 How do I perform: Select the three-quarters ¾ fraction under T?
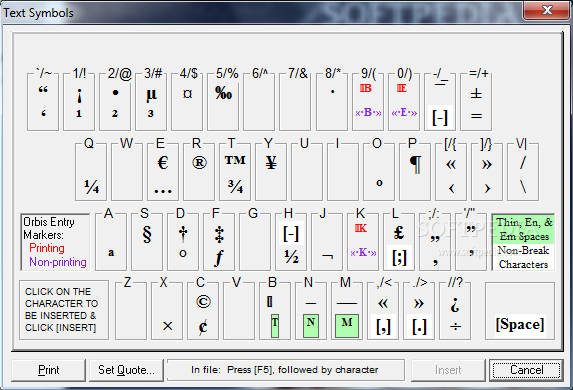click(235, 187)
